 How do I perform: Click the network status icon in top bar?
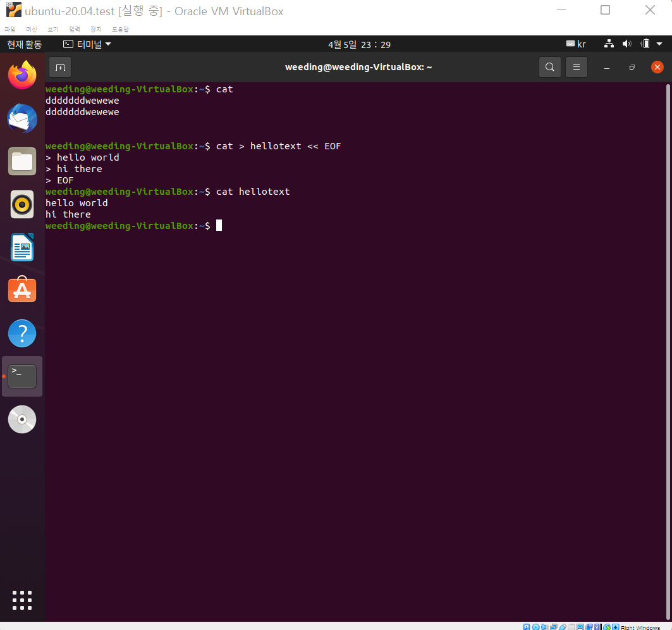[609, 44]
